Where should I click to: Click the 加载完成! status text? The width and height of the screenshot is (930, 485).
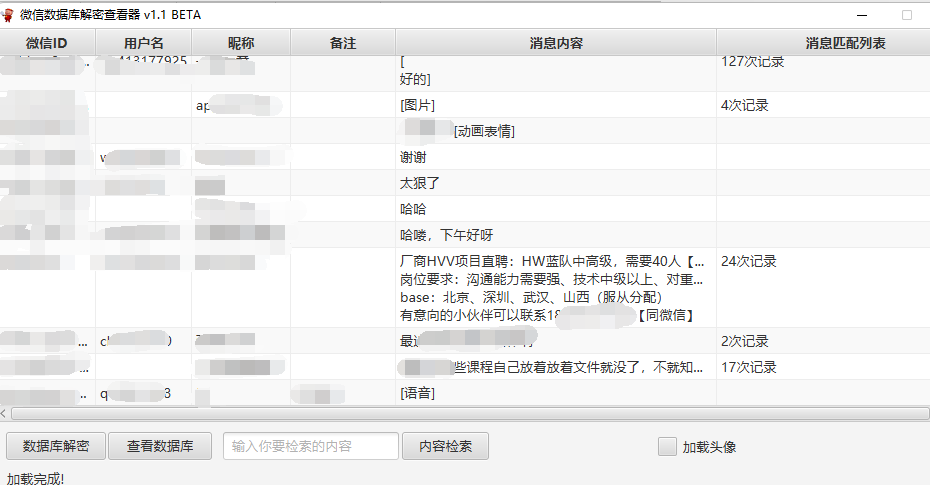35,478
